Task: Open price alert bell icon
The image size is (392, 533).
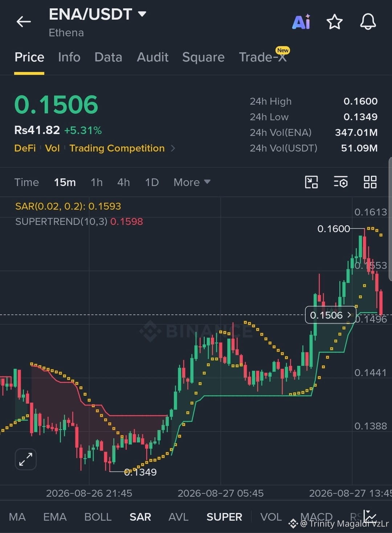Action: coord(368,22)
